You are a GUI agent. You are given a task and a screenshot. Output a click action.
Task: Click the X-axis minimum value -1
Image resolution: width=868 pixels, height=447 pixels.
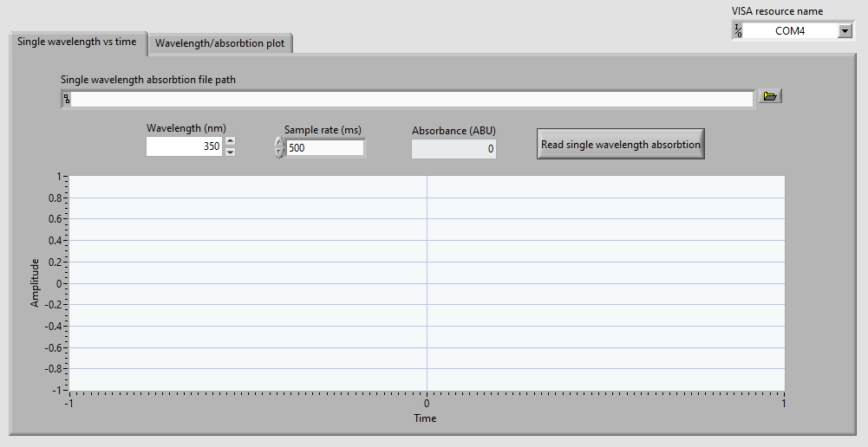(69, 403)
